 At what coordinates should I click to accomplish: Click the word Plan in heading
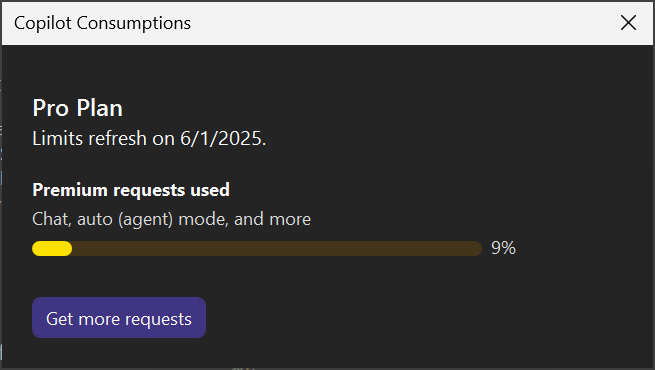[x=100, y=108]
